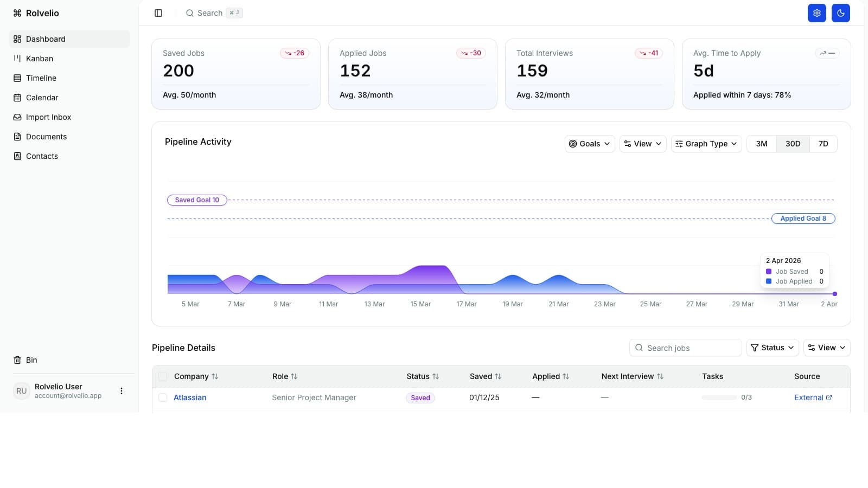The width and height of the screenshot is (868, 488).
Task: Open Documents page
Action: (x=69, y=137)
